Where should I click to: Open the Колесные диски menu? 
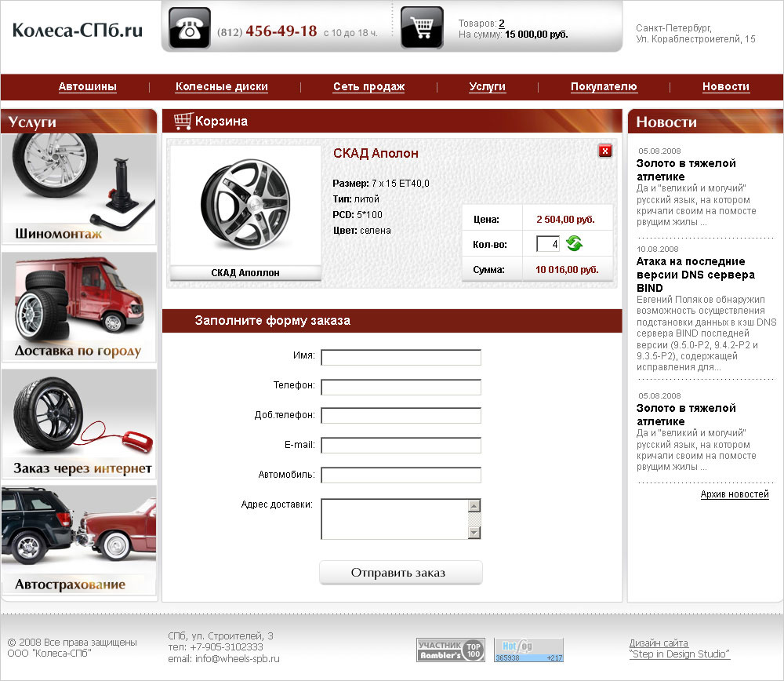click(x=222, y=86)
